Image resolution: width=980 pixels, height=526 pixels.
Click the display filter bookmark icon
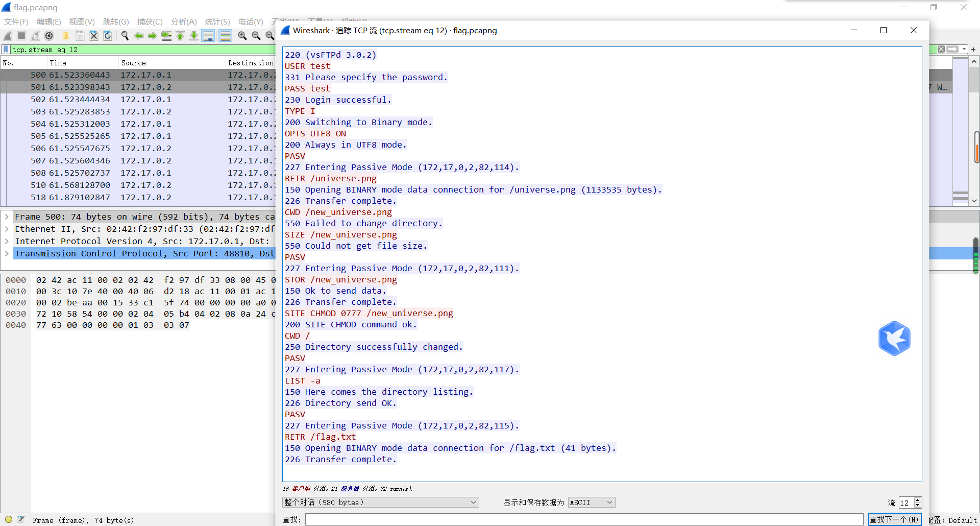pyautogui.click(x=6, y=50)
